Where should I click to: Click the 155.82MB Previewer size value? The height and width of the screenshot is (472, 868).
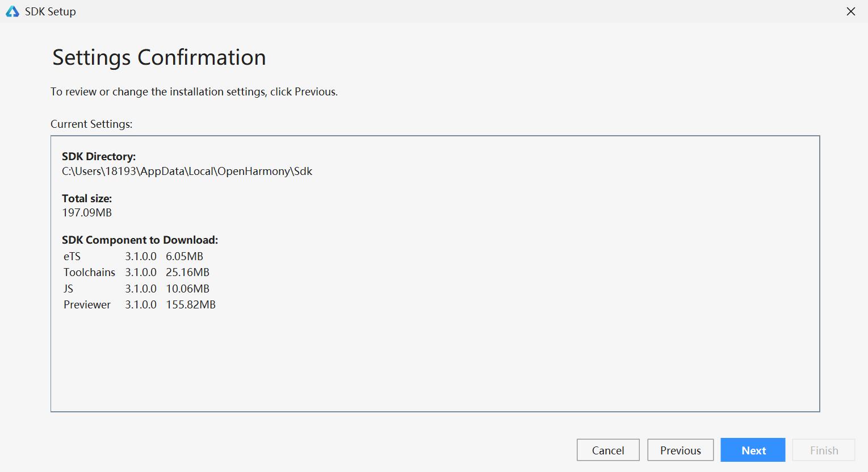point(191,304)
